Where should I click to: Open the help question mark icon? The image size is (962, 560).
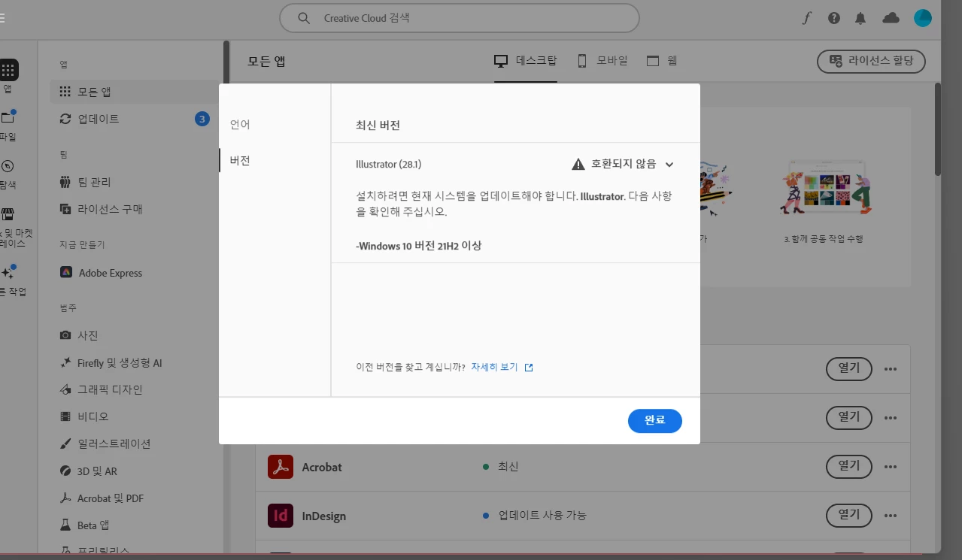click(834, 18)
